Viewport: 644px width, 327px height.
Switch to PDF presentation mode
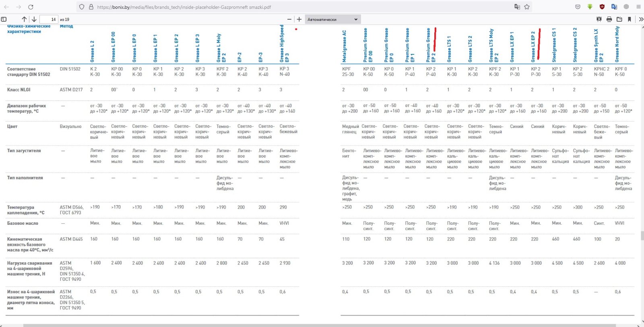click(599, 19)
